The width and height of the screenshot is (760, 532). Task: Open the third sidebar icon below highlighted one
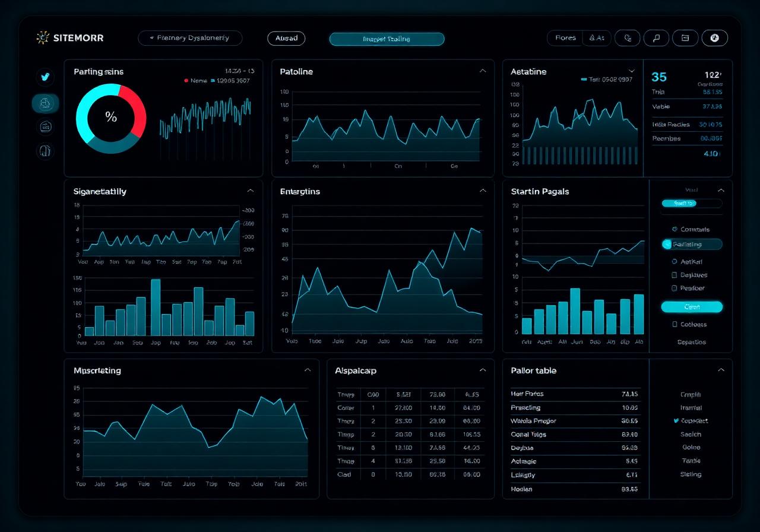[x=46, y=126]
